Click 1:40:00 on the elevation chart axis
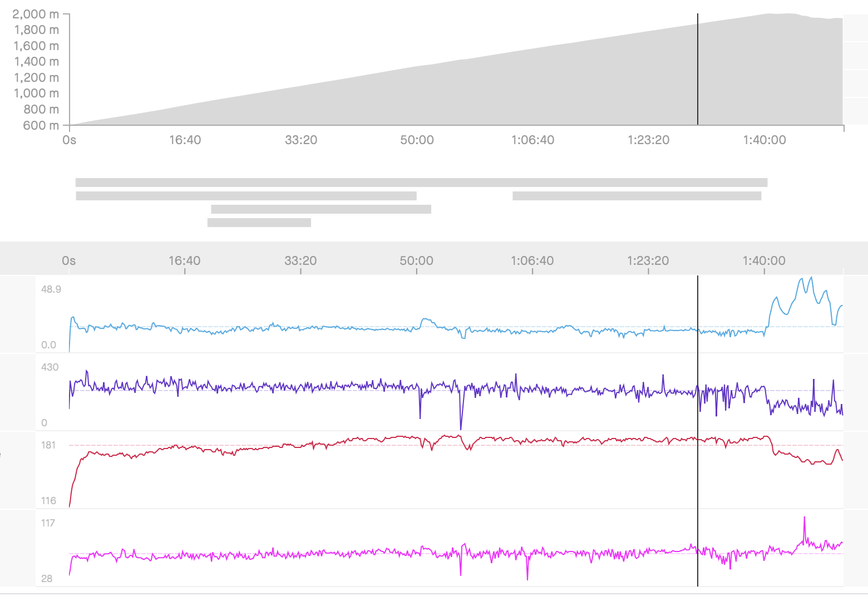The height and width of the screenshot is (601, 868). point(765,140)
